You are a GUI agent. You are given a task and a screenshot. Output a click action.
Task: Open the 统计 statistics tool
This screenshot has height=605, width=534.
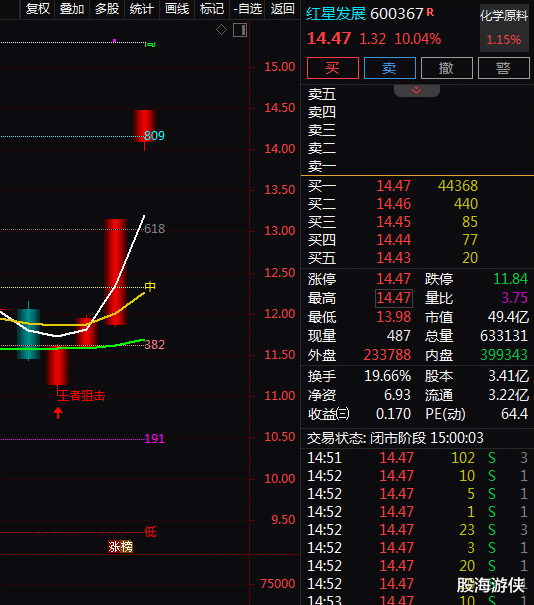pos(142,8)
